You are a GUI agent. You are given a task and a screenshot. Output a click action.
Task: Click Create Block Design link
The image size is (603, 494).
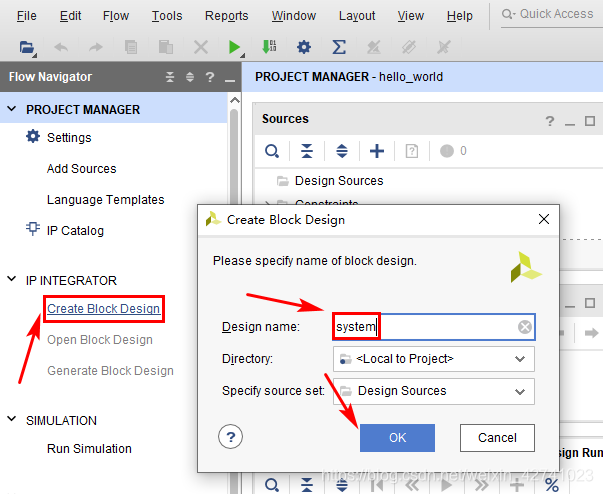103,309
